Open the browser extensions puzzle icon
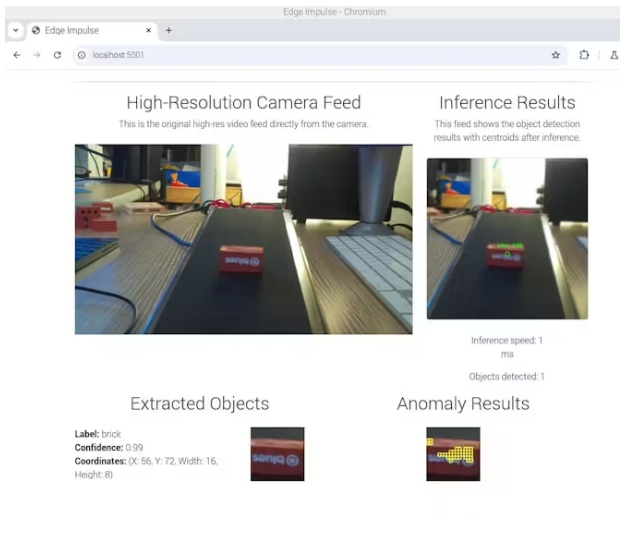The width and height of the screenshot is (634, 542). pos(584,55)
